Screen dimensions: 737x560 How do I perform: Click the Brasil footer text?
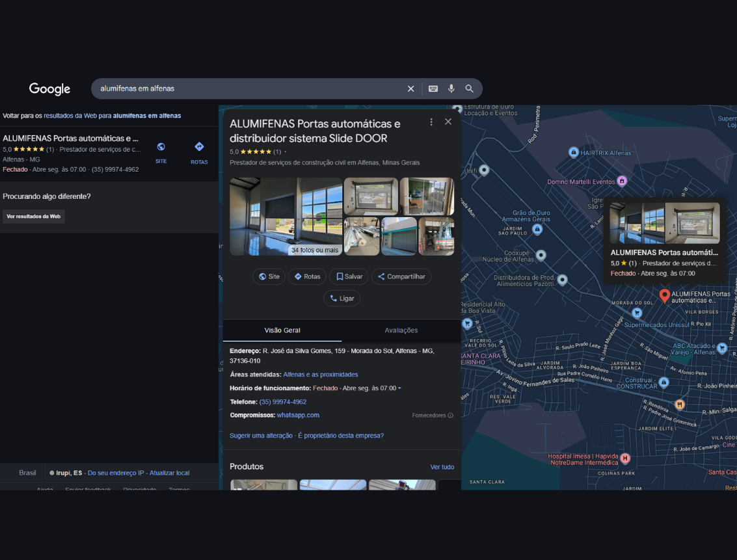[x=27, y=473]
